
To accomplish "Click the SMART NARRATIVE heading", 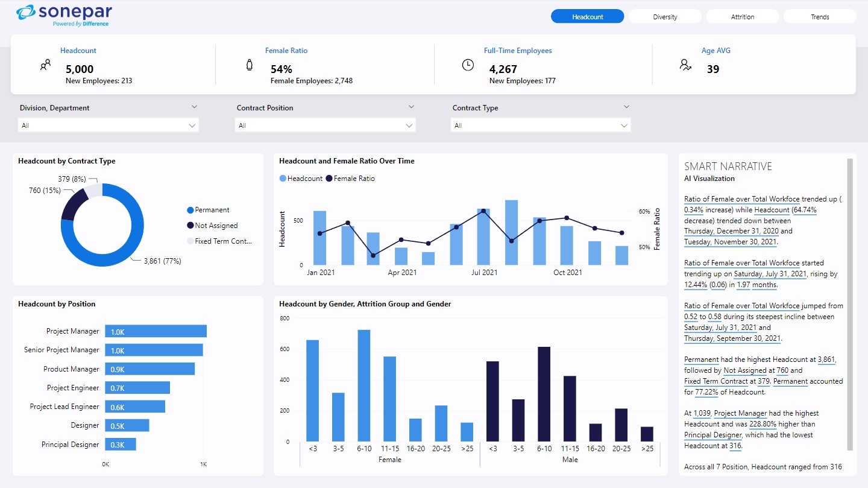I will [x=728, y=166].
